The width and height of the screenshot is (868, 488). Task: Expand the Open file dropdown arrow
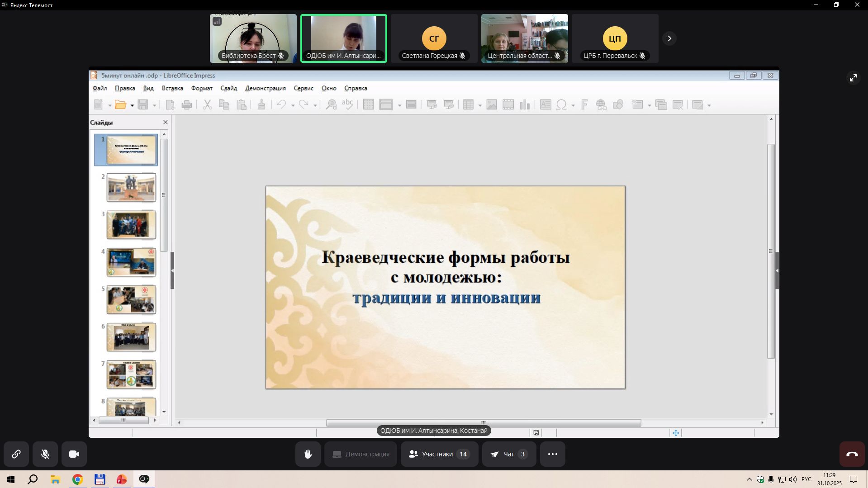click(x=132, y=105)
